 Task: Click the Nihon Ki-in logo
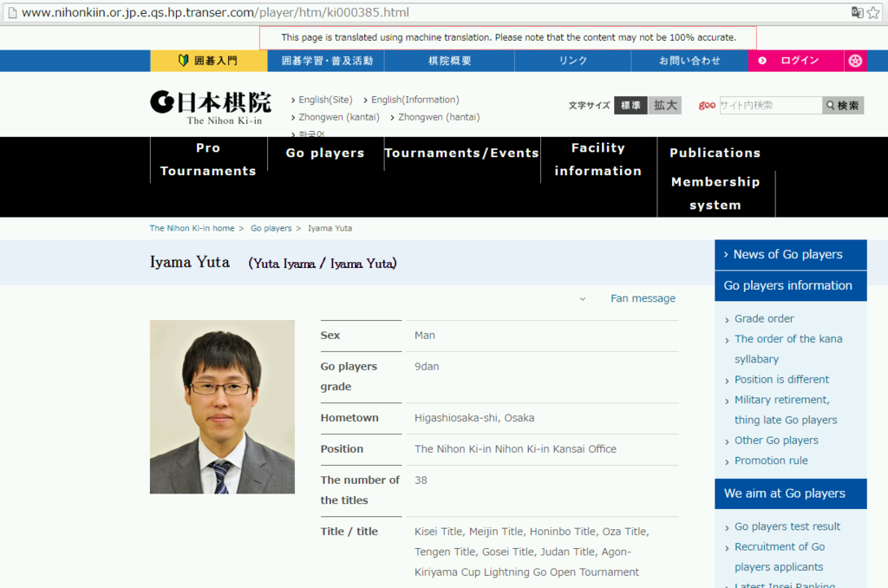coord(211,107)
